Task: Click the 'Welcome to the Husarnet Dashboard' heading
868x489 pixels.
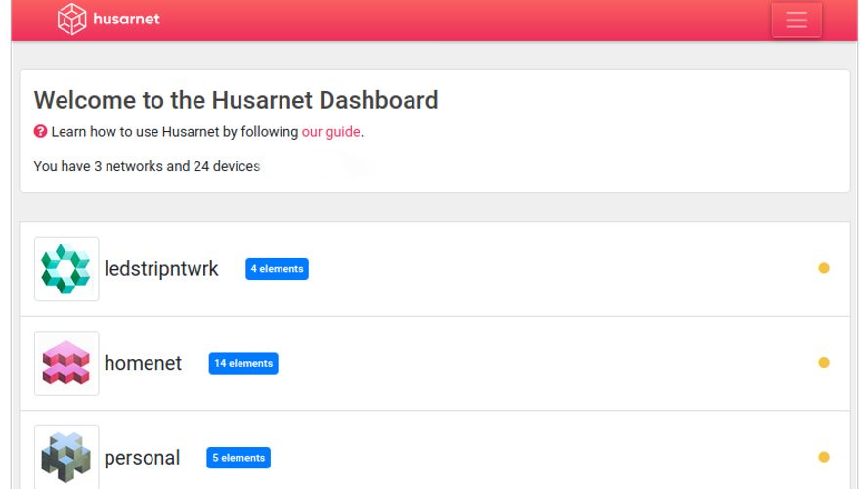Action: (x=236, y=100)
